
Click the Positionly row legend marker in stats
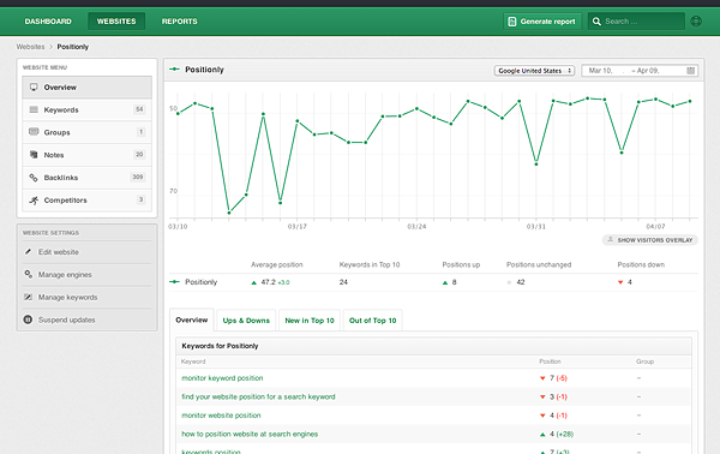pyautogui.click(x=174, y=282)
